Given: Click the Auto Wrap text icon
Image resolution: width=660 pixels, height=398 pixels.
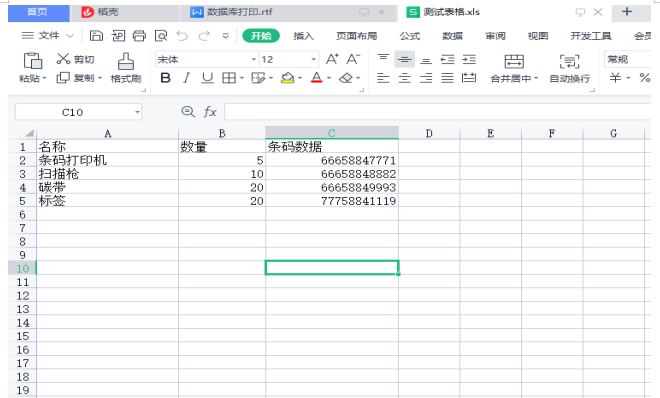Looking at the screenshot, I should click(570, 61).
